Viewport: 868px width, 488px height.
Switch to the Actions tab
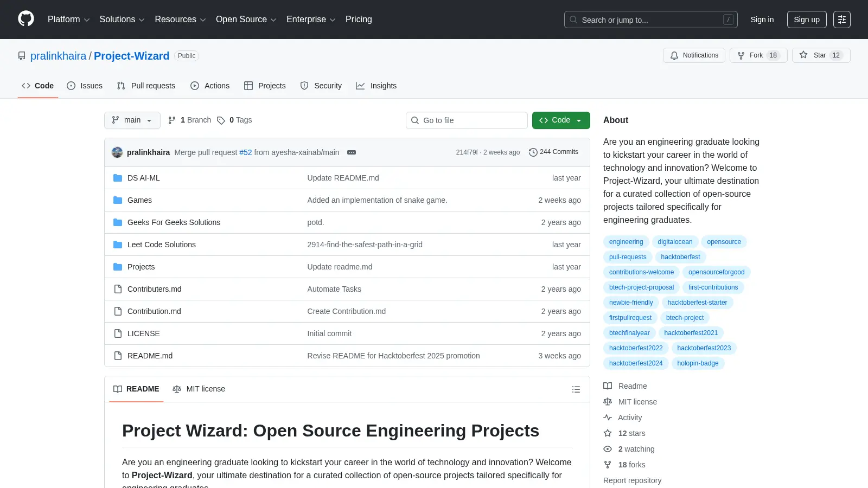210,86
